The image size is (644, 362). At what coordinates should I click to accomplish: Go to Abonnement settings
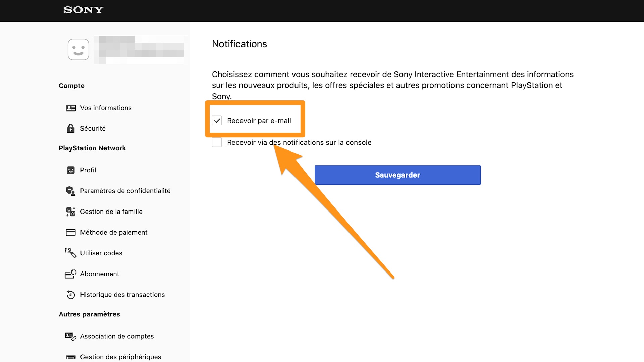(x=100, y=274)
